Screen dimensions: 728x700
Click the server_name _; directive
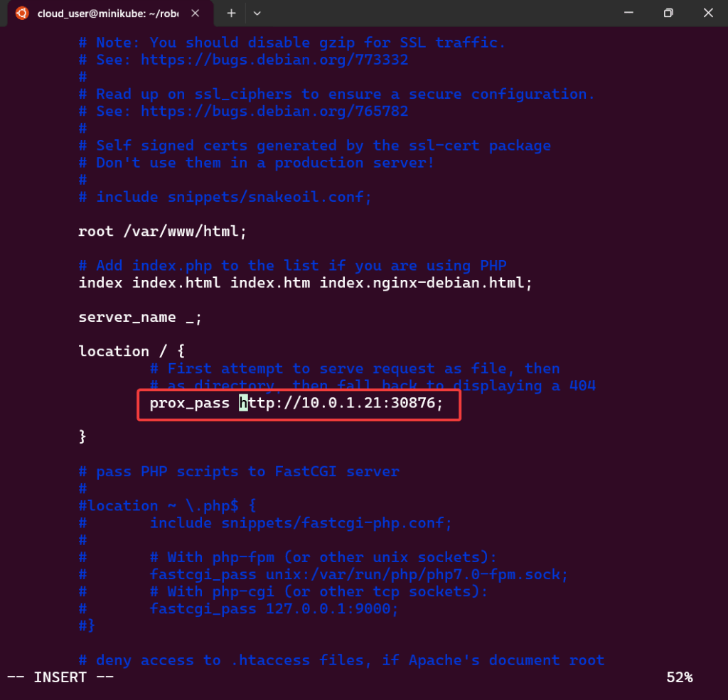[x=140, y=317]
